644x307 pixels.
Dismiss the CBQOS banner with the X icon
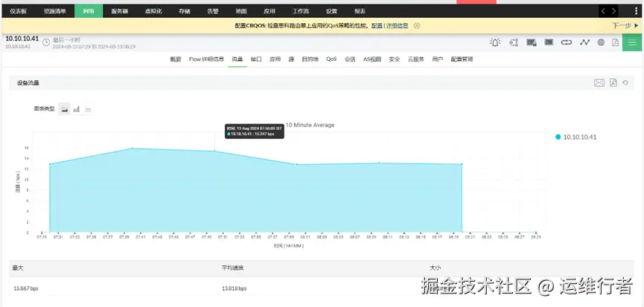pos(416,25)
